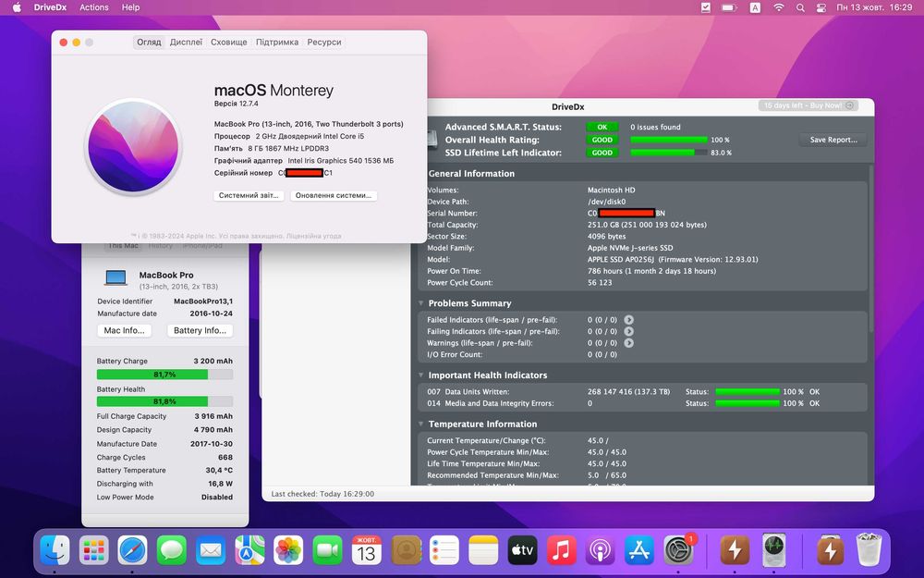Open the Apple menu
Image resolution: width=924 pixels, height=578 pixels.
tap(17, 7)
